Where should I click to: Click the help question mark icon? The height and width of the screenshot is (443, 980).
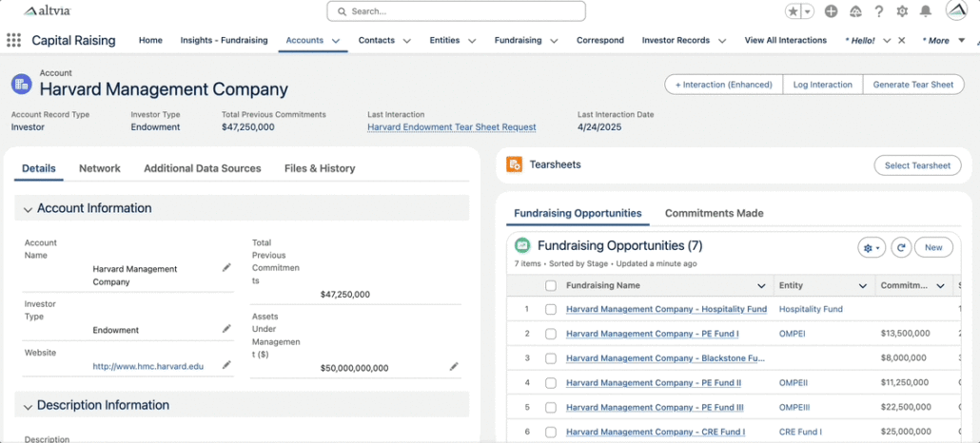[878, 11]
